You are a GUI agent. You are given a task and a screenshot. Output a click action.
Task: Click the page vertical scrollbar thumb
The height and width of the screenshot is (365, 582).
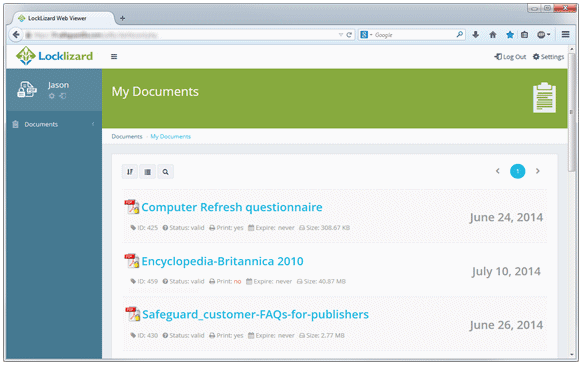pyautogui.click(x=572, y=111)
